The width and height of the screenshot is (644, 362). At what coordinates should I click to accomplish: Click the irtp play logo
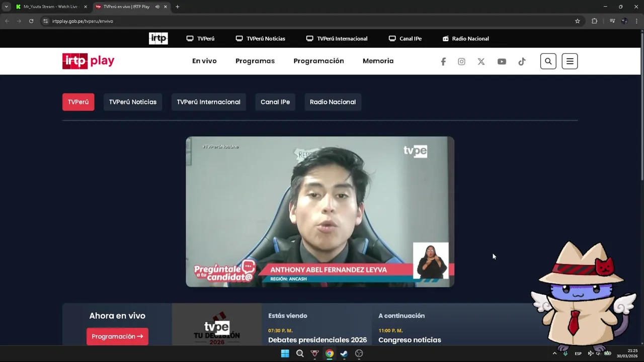click(89, 61)
